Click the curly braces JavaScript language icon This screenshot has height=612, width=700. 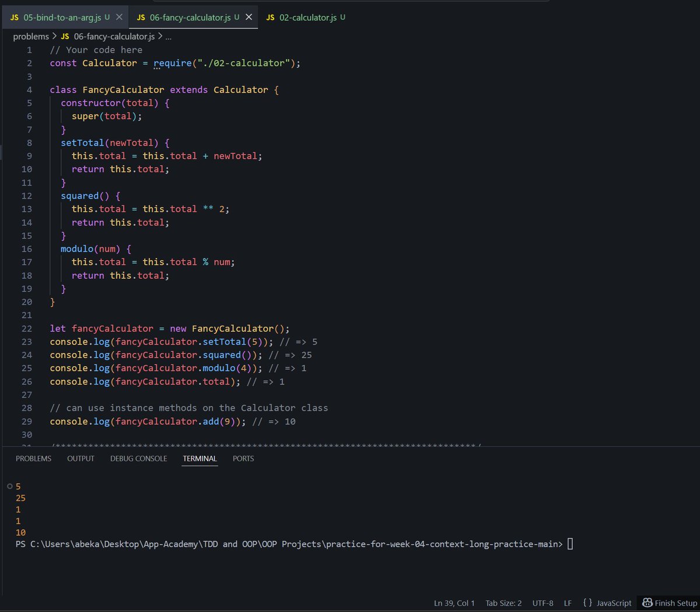587,603
